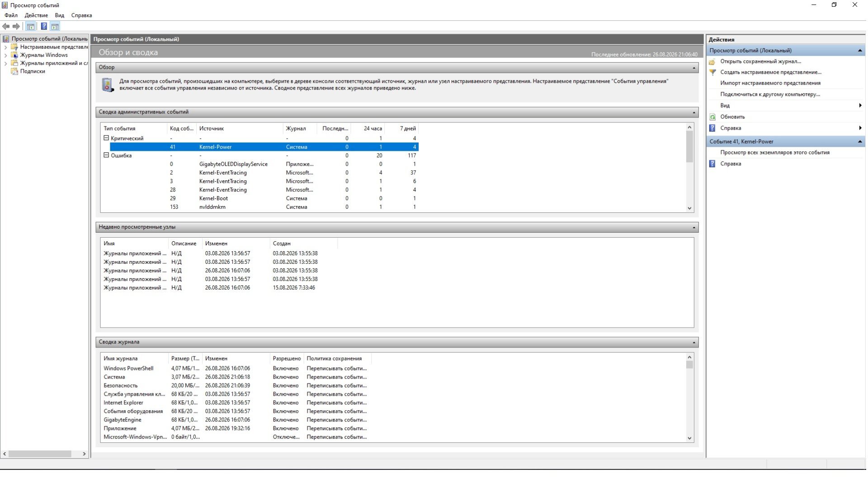Select the Windows PowerShell log row
This screenshot has height=487, width=868.
point(236,369)
